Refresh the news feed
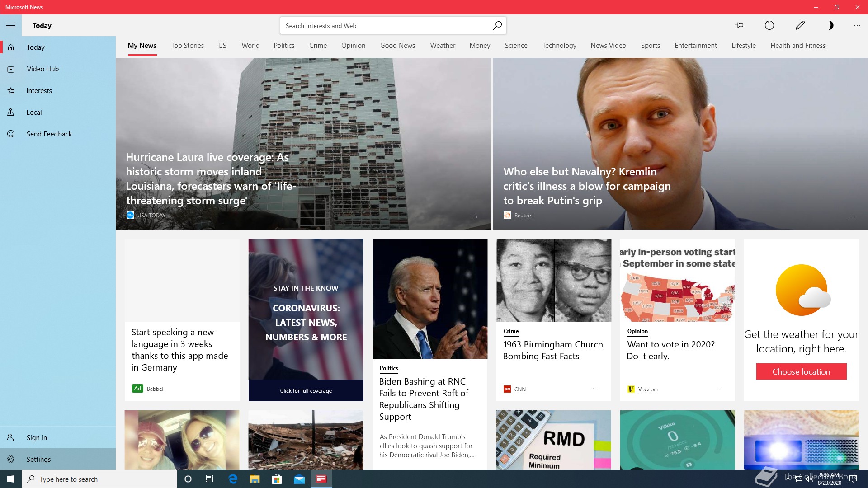Viewport: 868px width, 488px height. (x=769, y=25)
